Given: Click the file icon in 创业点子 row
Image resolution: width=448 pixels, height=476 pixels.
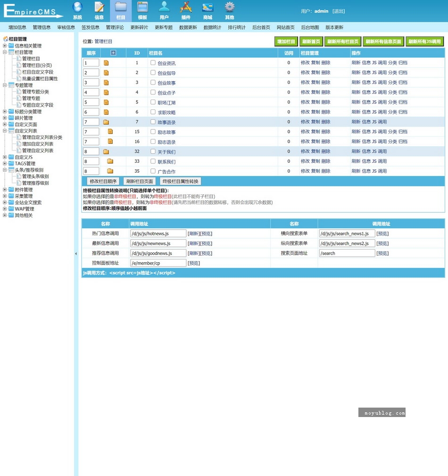Looking at the screenshot, I should pyautogui.click(x=106, y=92).
